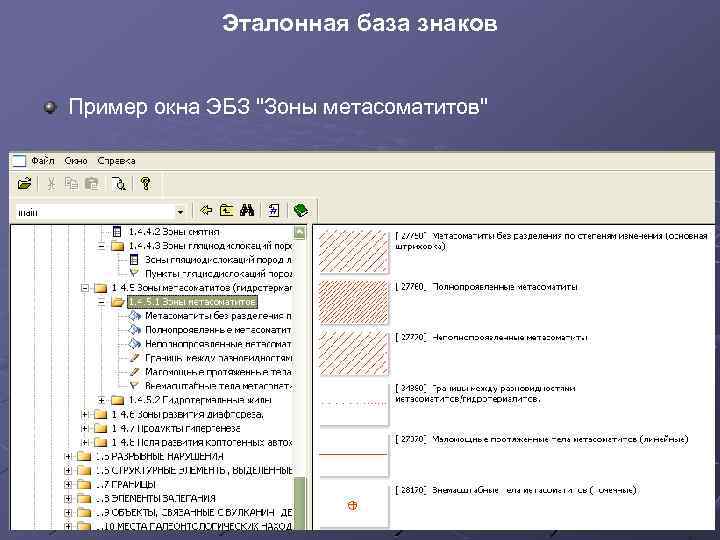Click the 27750 sparse hatch pattern swatch

354,252
